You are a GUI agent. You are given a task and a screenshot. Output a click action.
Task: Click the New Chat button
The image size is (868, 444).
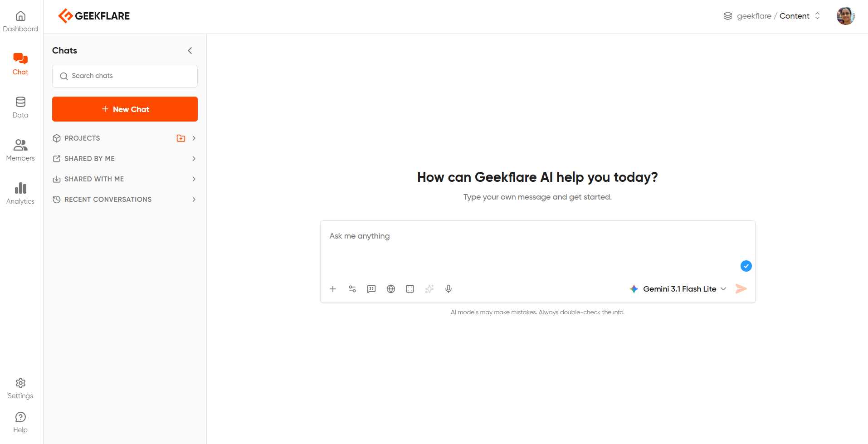pos(125,109)
